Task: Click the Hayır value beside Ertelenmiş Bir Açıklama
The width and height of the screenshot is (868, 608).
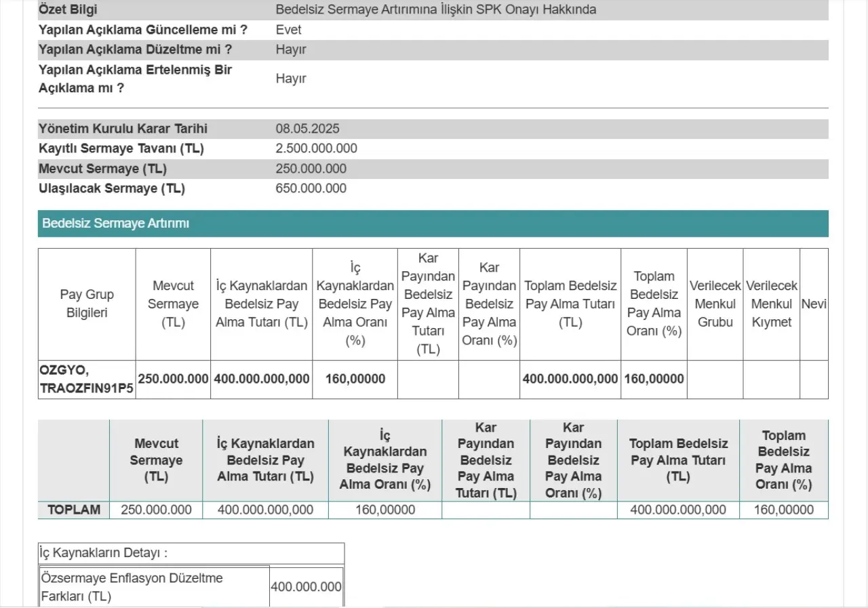Action: [x=291, y=79]
